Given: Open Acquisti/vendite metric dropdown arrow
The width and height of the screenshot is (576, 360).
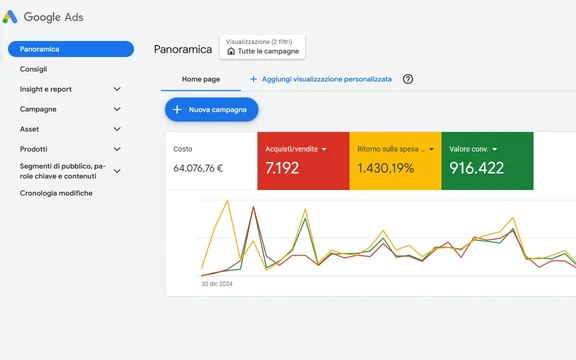Looking at the screenshot, I should pos(324,149).
